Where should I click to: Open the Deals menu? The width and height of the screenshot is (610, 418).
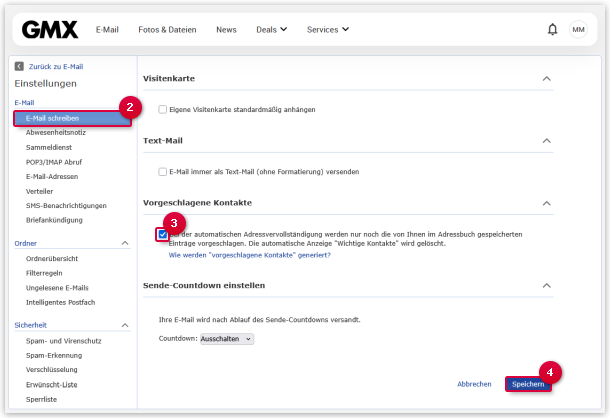(271, 29)
